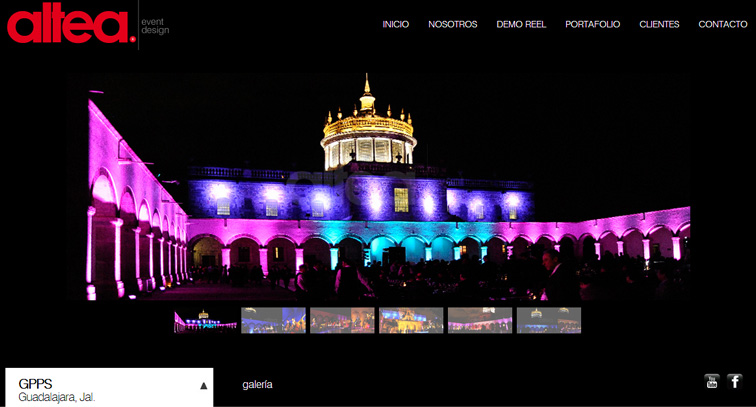Open the PORTAFOLIO menu item
756x407 pixels.
pyautogui.click(x=592, y=24)
